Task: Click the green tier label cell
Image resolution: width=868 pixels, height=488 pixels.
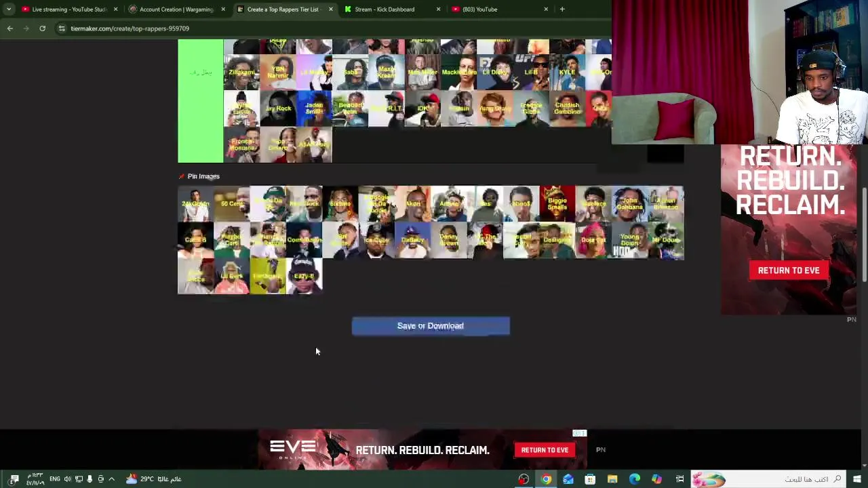Action: pos(201,101)
